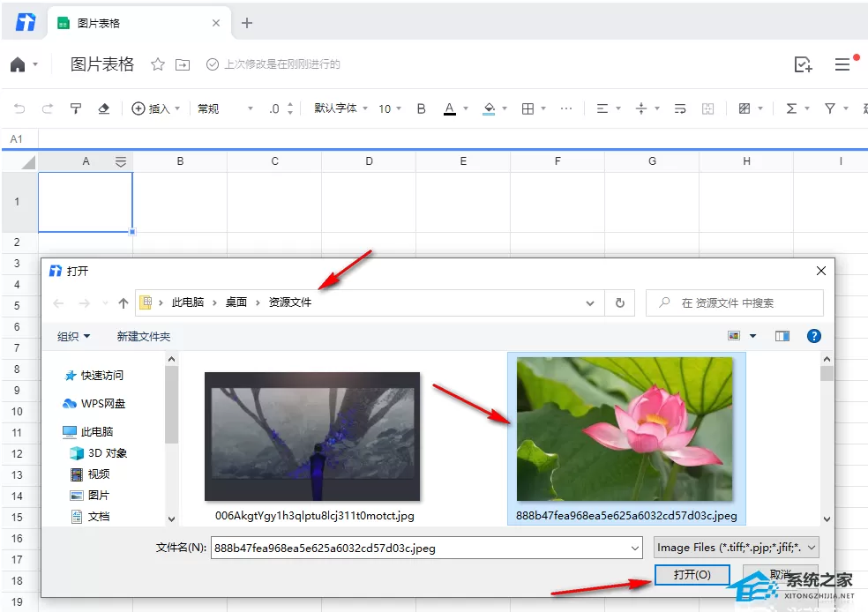Click the text wrap icon

pos(680,108)
